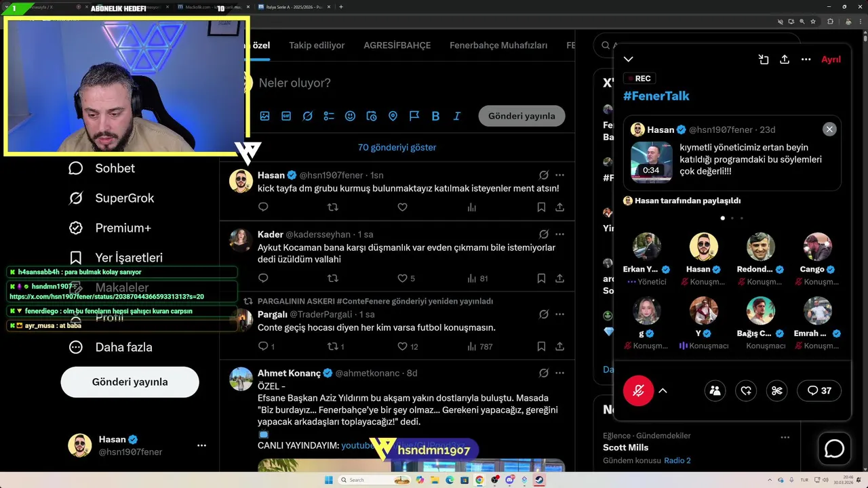Image resolution: width=868 pixels, height=488 pixels.
Task: Reply to Hasan's kick tayfa post
Action: pos(263,207)
